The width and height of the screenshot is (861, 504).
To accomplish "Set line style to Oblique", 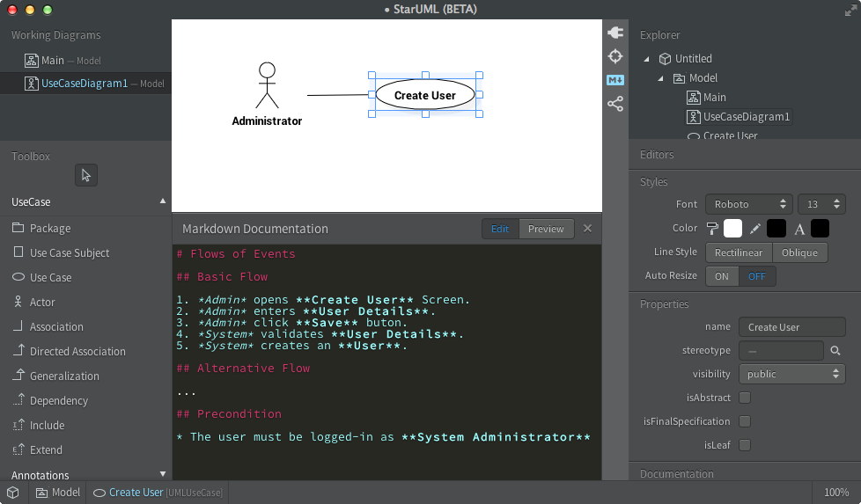I will point(799,252).
